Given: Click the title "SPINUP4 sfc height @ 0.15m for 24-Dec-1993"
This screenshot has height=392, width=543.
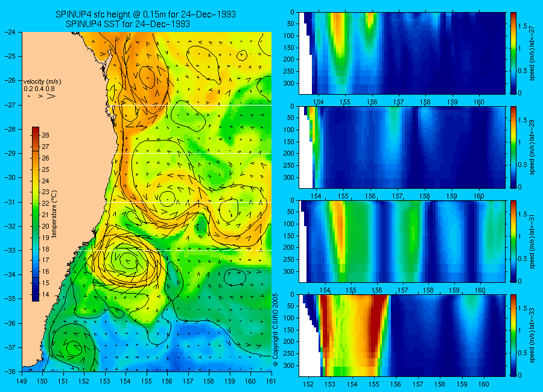Looking at the screenshot, I should click(145, 14).
